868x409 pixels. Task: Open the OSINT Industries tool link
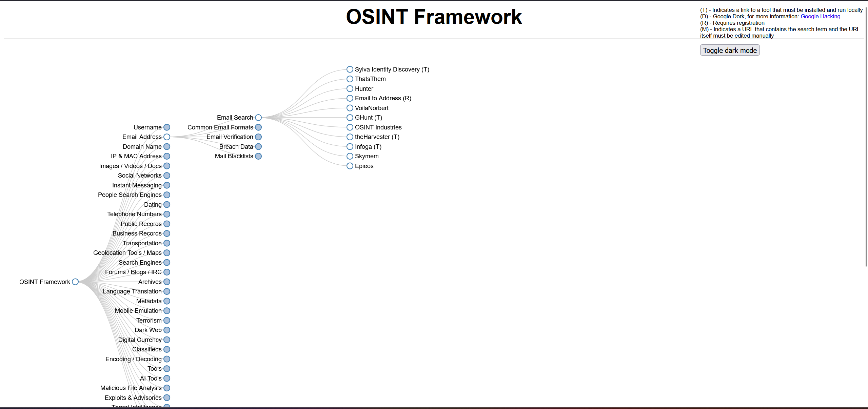pos(378,127)
